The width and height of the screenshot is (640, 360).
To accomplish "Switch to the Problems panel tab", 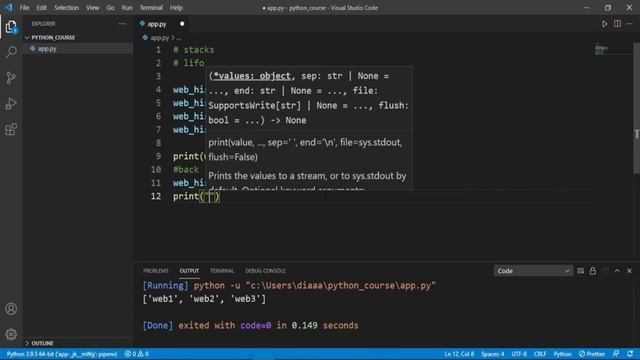I will [156, 271].
